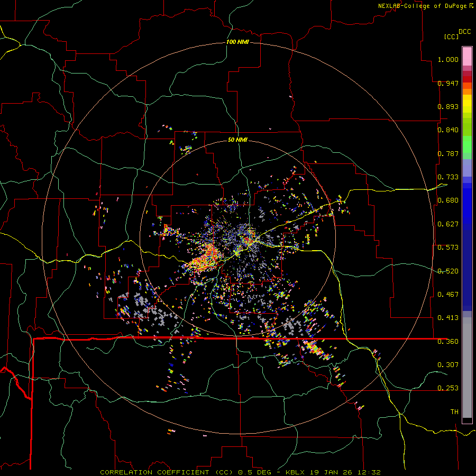This screenshot has width=476, height=476.
Task: Select the 0.573 legend value
Action: pos(448,248)
